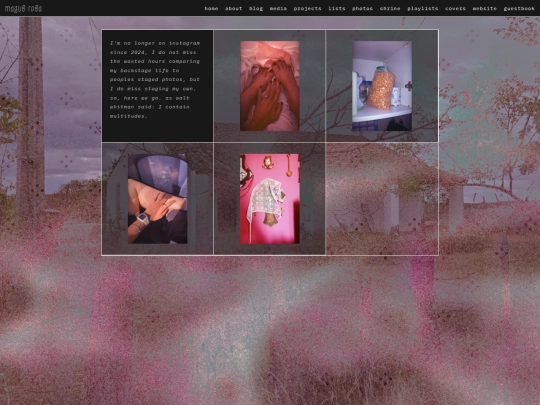Open the guestbook page

click(519, 8)
